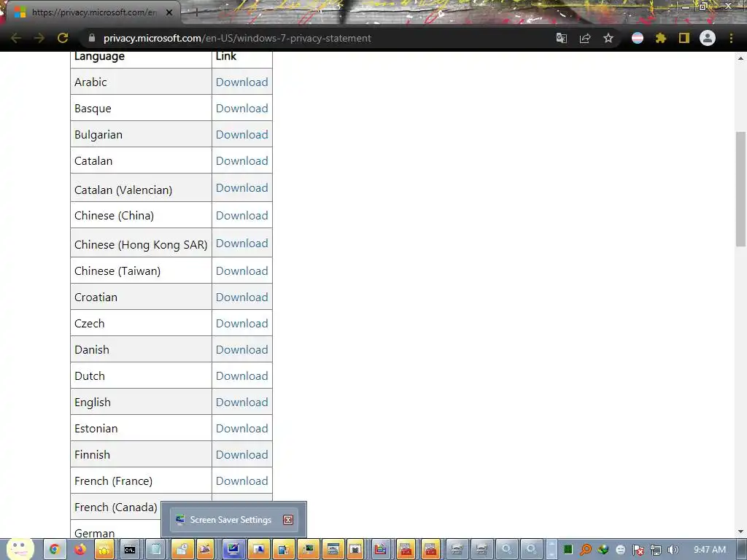Download the French (France) version
747x560 pixels.
pyautogui.click(x=242, y=481)
